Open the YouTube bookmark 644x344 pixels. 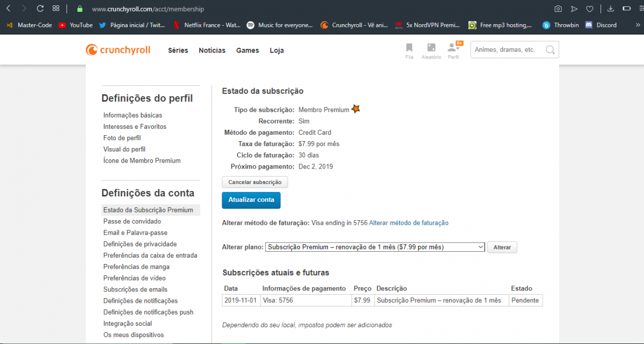tap(76, 25)
